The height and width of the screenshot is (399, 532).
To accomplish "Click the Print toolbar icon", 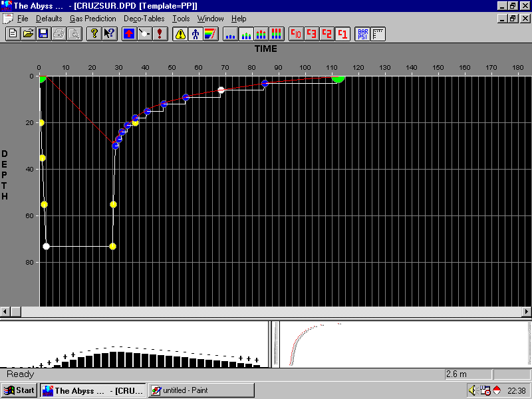I will click(x=59, y=34).
